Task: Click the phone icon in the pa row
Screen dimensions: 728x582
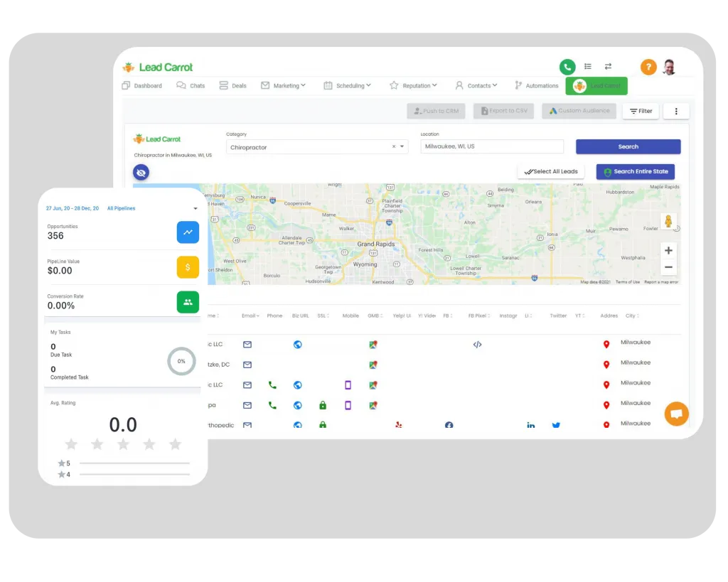Action: click(272, 405)
